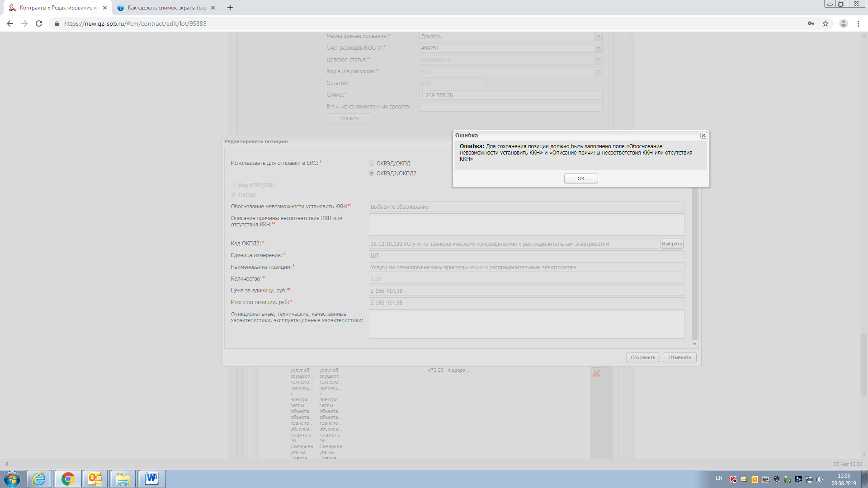This screenshot has width=868, height=488.
Task: Click the 'Итого по позиции, руб' field
Action: pyautogui.click(x=526, y=303)
